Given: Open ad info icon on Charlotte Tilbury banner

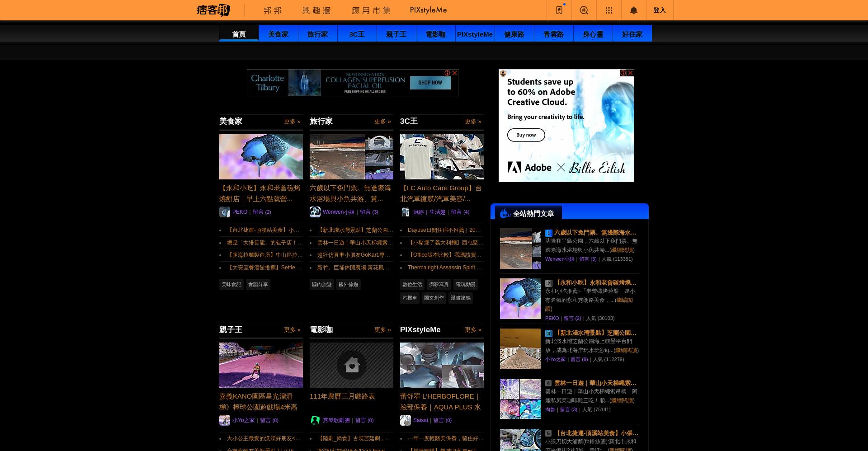Looking at the screenshot, I should (x=447, y=73).
